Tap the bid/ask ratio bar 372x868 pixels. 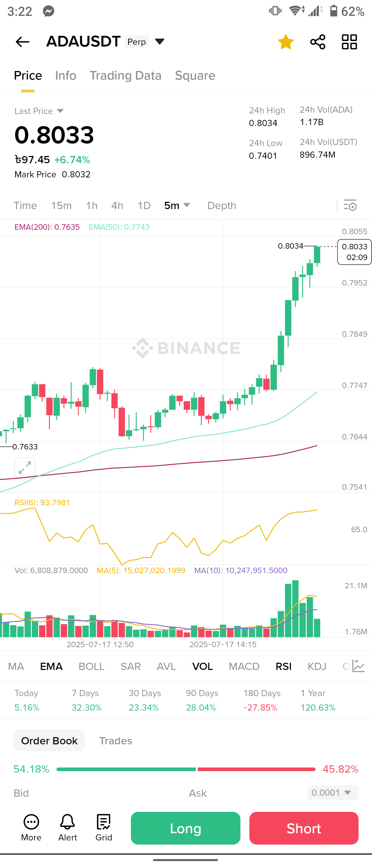tap(186, 769)
